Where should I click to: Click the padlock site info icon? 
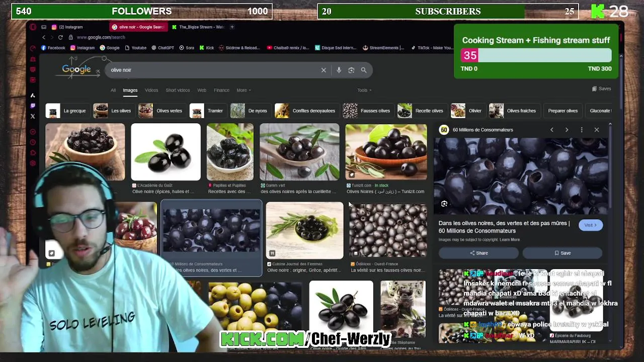click(x=71, y=37)
